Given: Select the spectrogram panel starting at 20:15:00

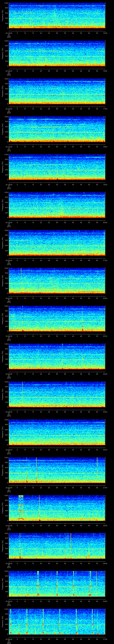Looking at the screenshot, I should [57, 53].
